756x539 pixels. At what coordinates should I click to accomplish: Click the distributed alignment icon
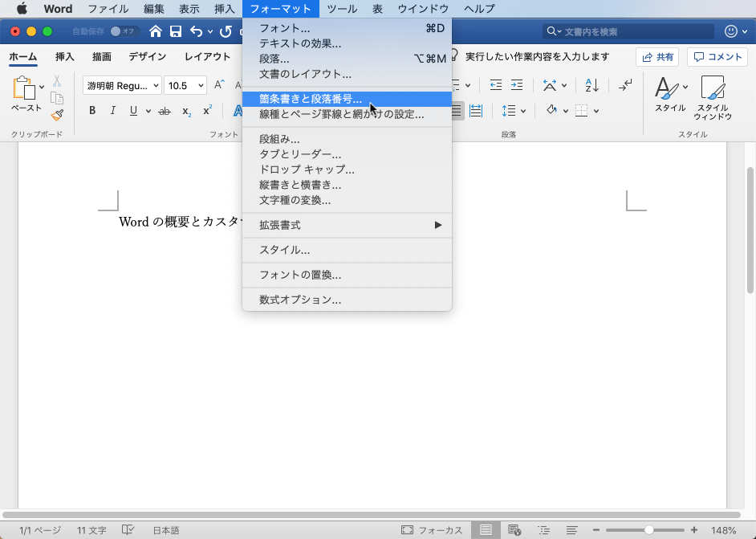coord(476,111)
